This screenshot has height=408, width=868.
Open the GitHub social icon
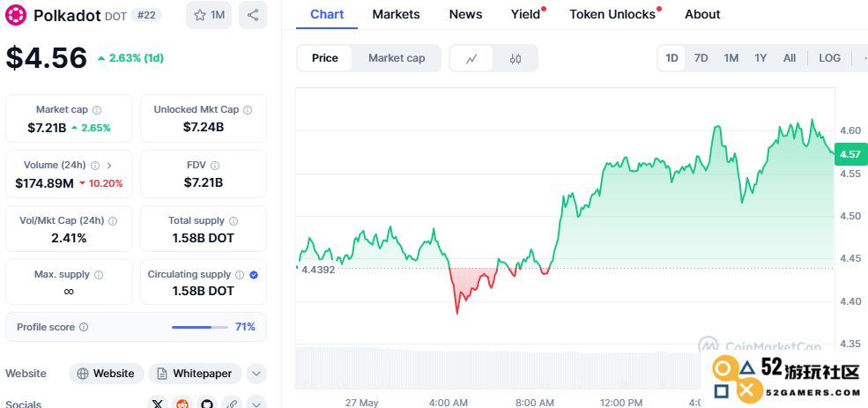[207, 404]
